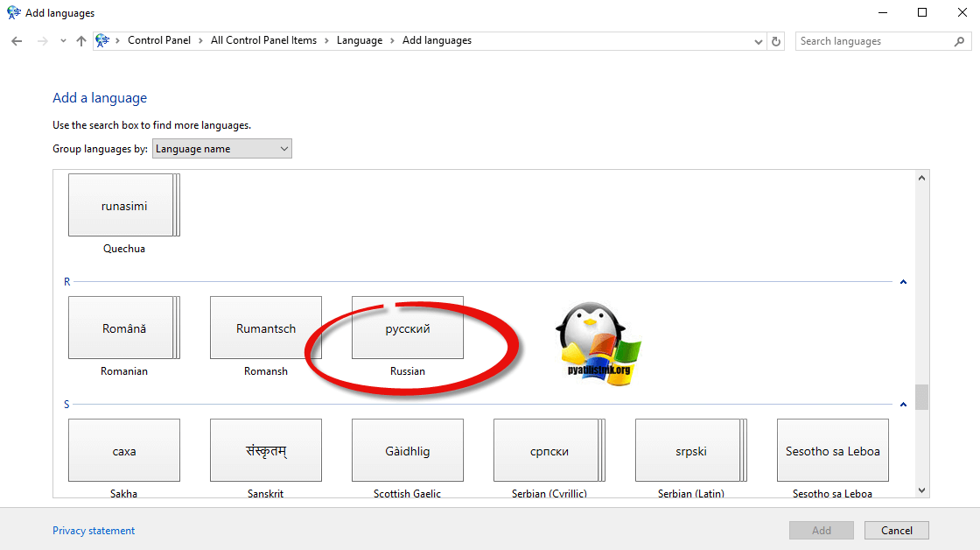The height and width of the screenshot is (550, 980).
Task: Collapse the R language group
Action: click(903, 282)
